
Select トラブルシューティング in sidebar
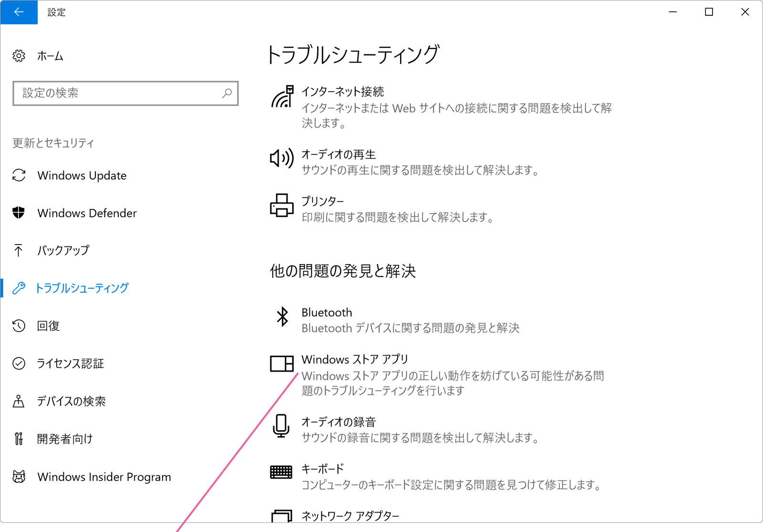[x=82, y=288]
